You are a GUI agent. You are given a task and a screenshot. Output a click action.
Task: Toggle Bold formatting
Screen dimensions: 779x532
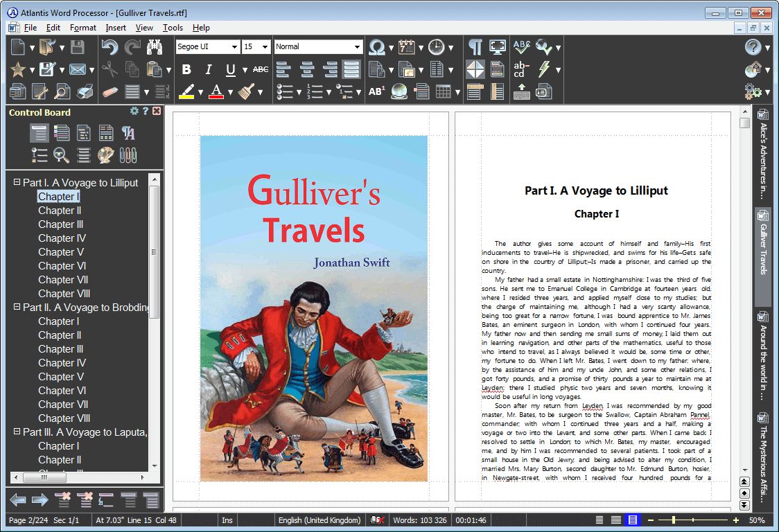click(187, 69)
